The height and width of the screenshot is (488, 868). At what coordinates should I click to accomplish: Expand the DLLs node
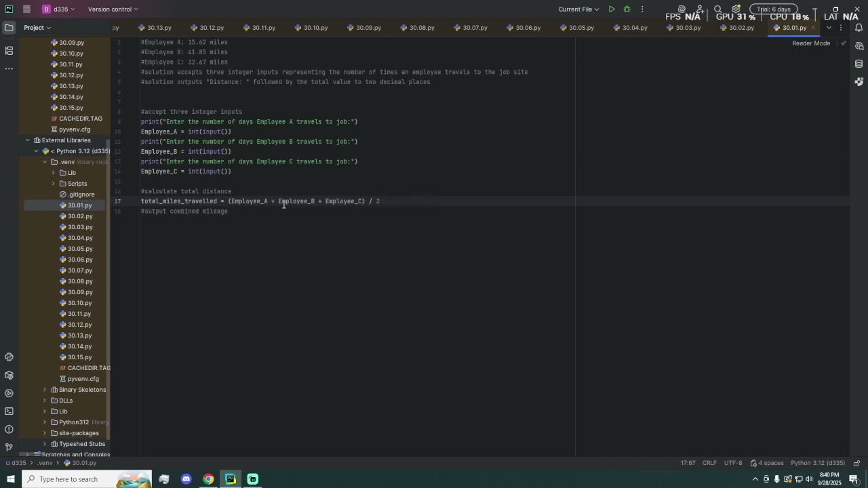[45, 401]
